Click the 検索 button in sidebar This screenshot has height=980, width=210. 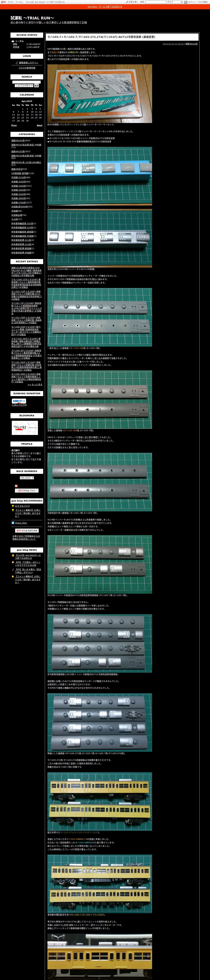point(37,86)
